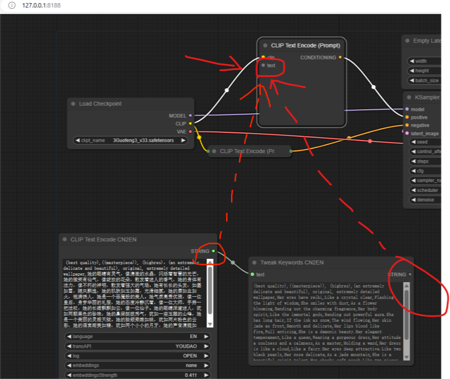
Task: Click the positive input port on KSampler
Action: [x=407, y=117]
